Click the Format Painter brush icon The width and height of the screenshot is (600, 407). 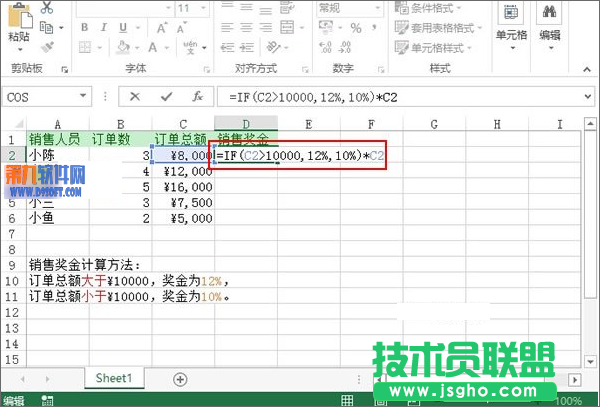click(x=47, y=47)
